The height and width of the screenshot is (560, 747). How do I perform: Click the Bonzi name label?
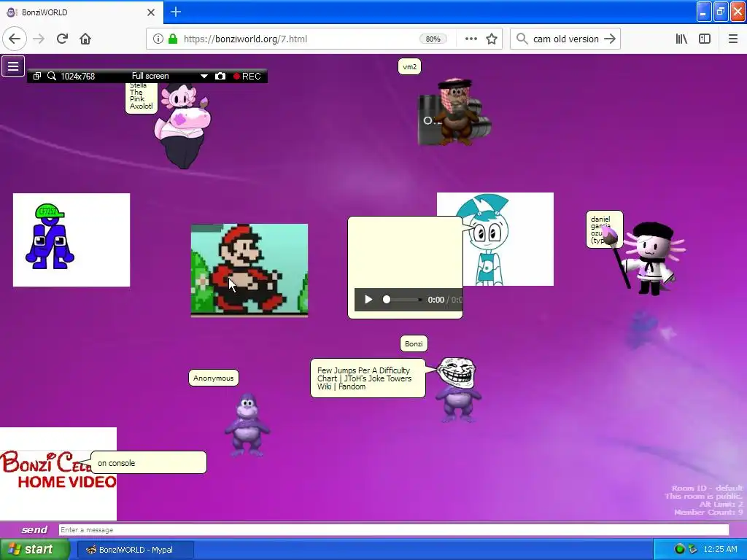coord(414,344)
